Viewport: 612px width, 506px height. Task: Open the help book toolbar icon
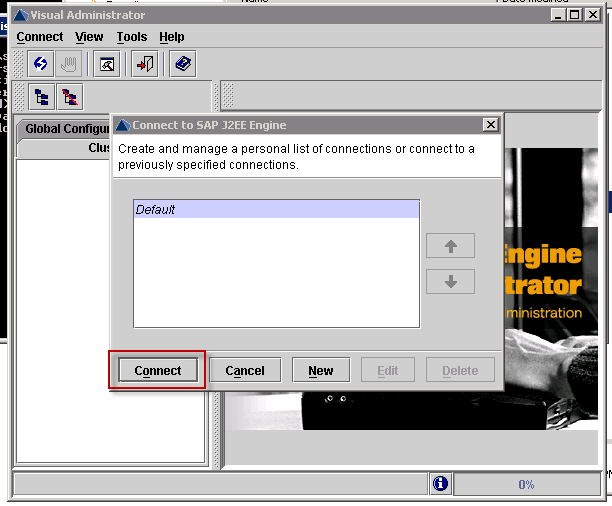[x=183, y=64]
